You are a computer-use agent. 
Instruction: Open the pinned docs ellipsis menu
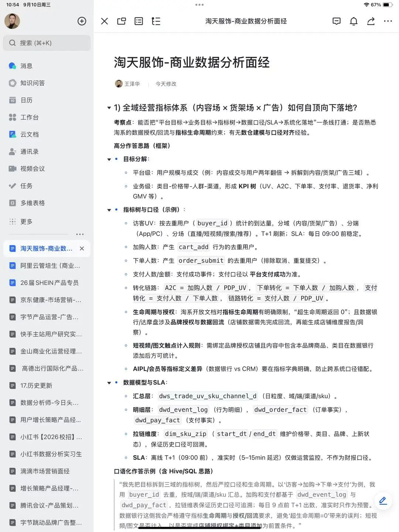pos(80,234)
